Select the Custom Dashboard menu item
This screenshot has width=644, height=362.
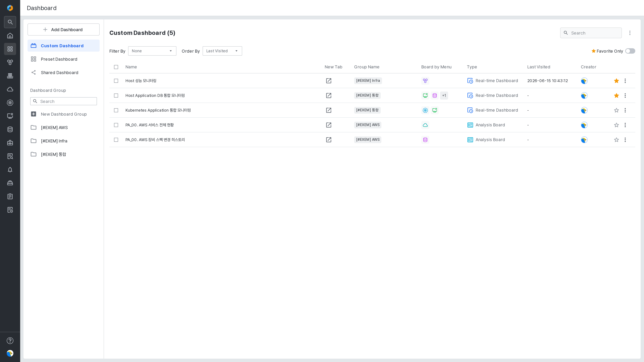pos(64,46)
